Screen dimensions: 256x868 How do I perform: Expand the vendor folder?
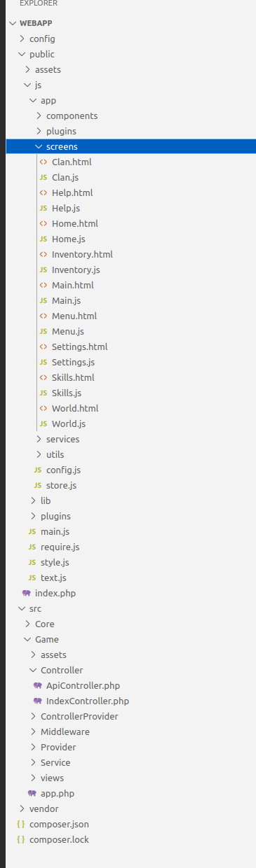[x=22, y=808]
